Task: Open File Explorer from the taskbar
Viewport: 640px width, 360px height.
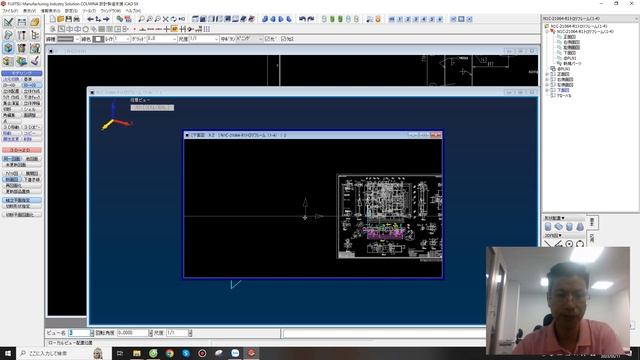Action: 137,353
